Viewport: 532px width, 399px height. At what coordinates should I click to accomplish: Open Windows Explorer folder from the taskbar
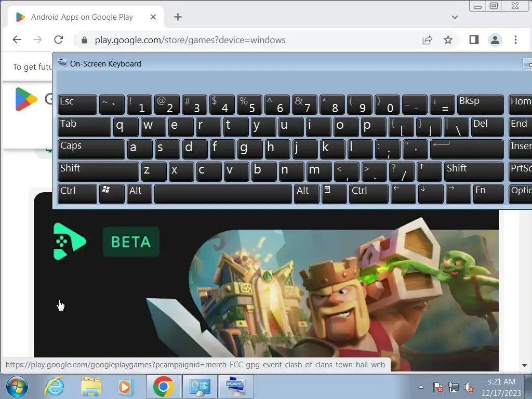(91, 387)
